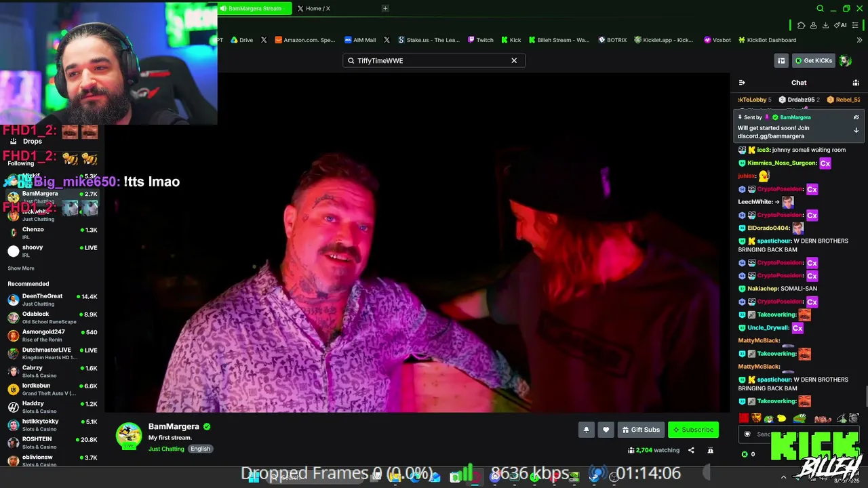The width and height of the screenshot is (868, 488).
Task: Collapse the chat panel
Action: 742,83
